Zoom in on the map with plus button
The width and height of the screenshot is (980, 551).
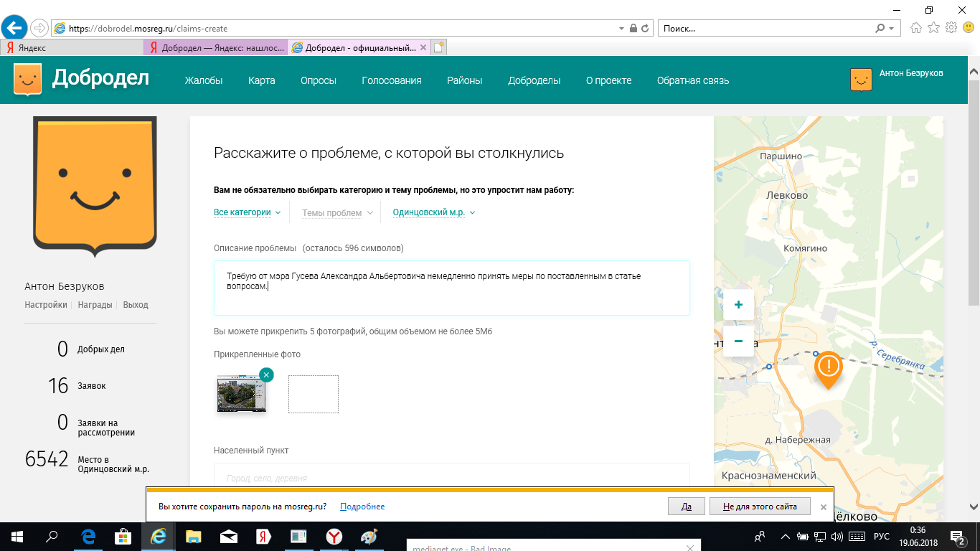[x=738, y=305]
